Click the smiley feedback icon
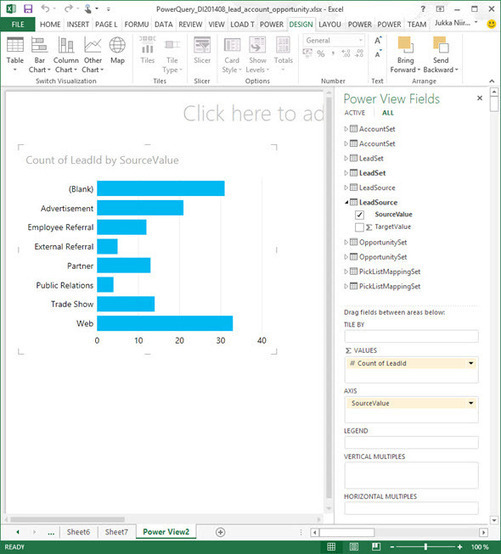 [491, 24]
